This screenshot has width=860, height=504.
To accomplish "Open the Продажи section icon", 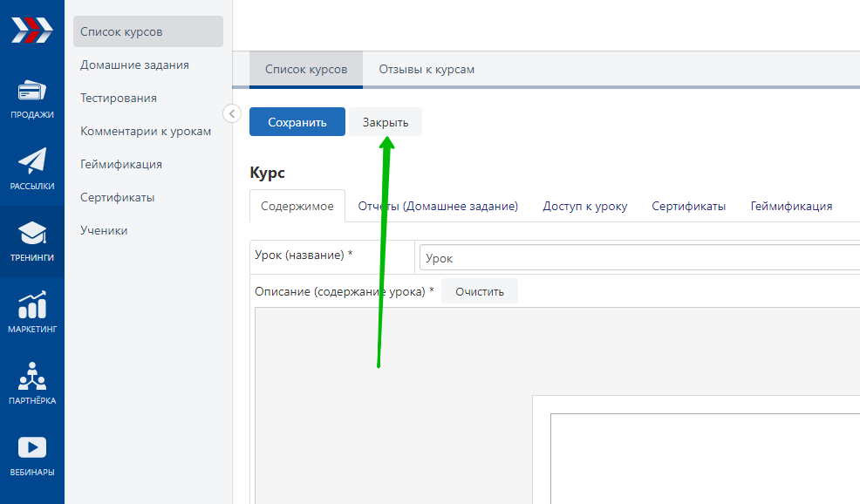I will pyautogui.click(x=32, y=92).
